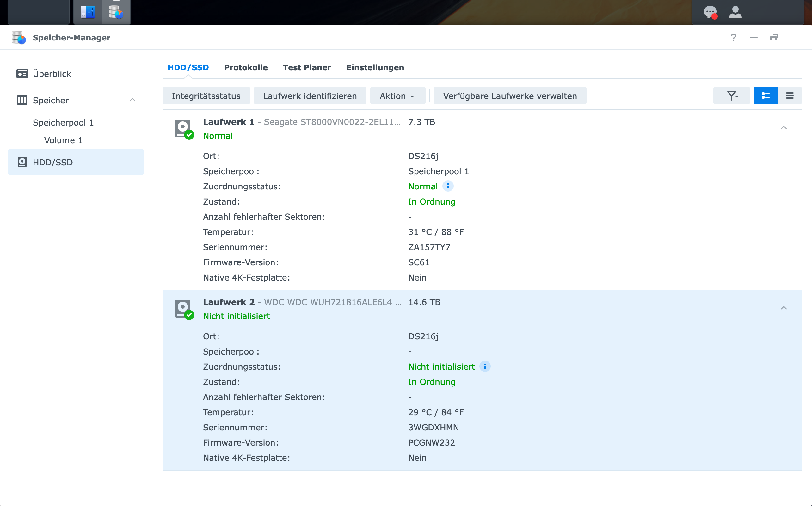The height and width of the screenshot is (506, 812).
Task: Show info for Zuordnungsstatus Normal
Action: point(448,186)
